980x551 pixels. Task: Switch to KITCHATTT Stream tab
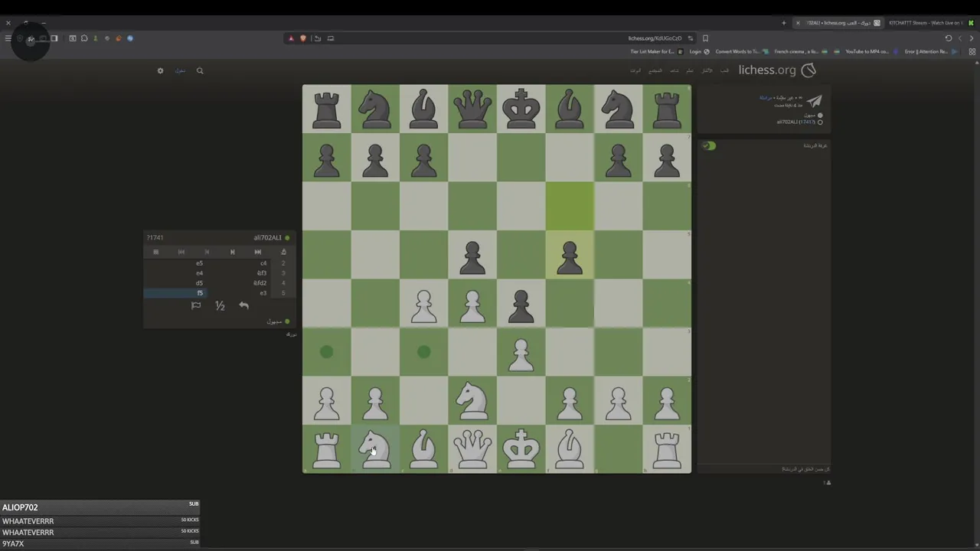[930, 23]
